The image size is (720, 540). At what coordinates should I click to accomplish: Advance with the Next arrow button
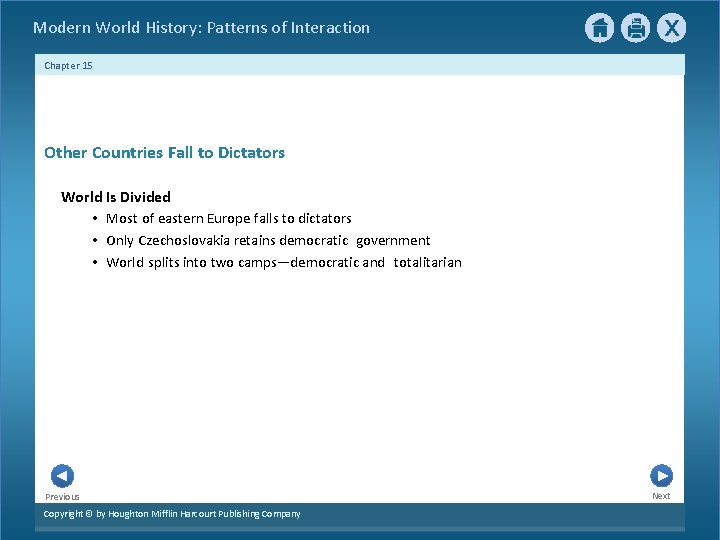point(662,476)
